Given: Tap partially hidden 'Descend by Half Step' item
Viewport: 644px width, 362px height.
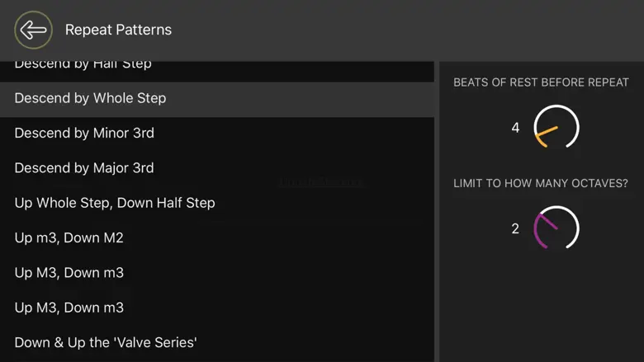Looking at the screenshot, I should click(83, 65).
